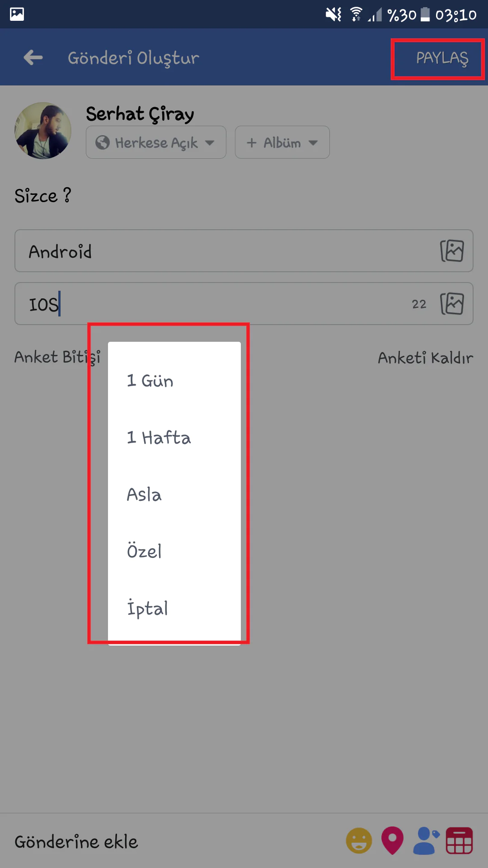The width and height of the screenshot is (488, 868).
Task: Tap the location pin icon
Action: tap(392, 841)
